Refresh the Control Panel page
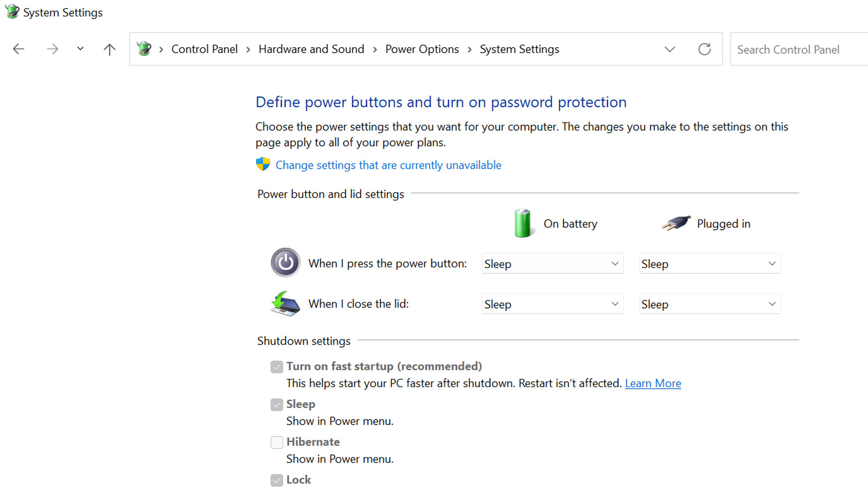The width and height of the screenshot is (868, 488). tap(704, 49)
